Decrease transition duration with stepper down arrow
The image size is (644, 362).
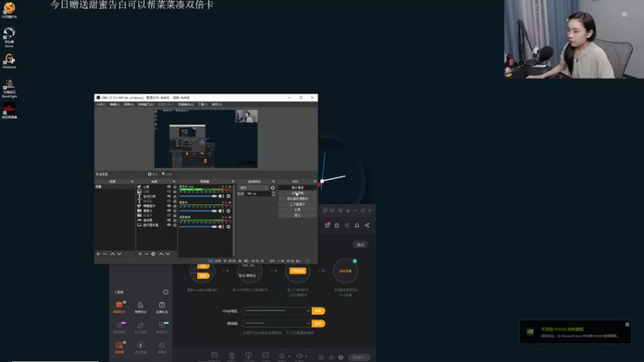tap(273, 195)
